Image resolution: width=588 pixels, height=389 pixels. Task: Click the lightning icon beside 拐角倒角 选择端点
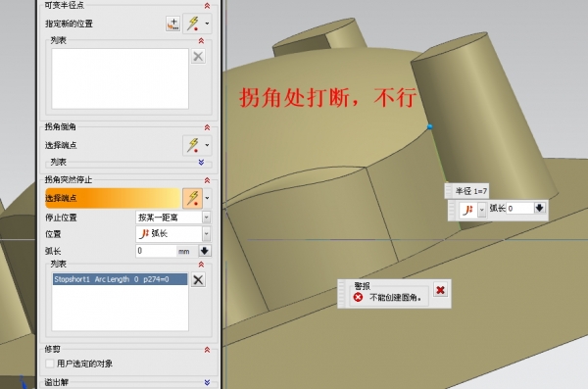pos(193,145)
